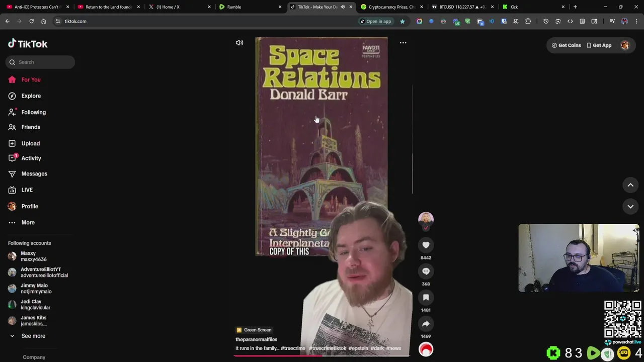Seek on the video progress bar
Screen dimensions: 644x362
click(x=322, y=355)
